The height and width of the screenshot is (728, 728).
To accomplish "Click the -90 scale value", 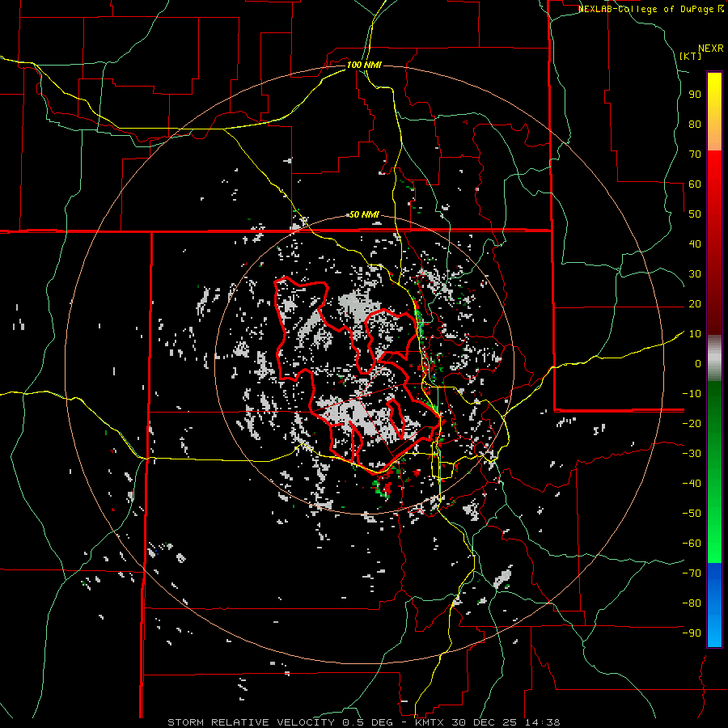I will (x=692, y=633).
